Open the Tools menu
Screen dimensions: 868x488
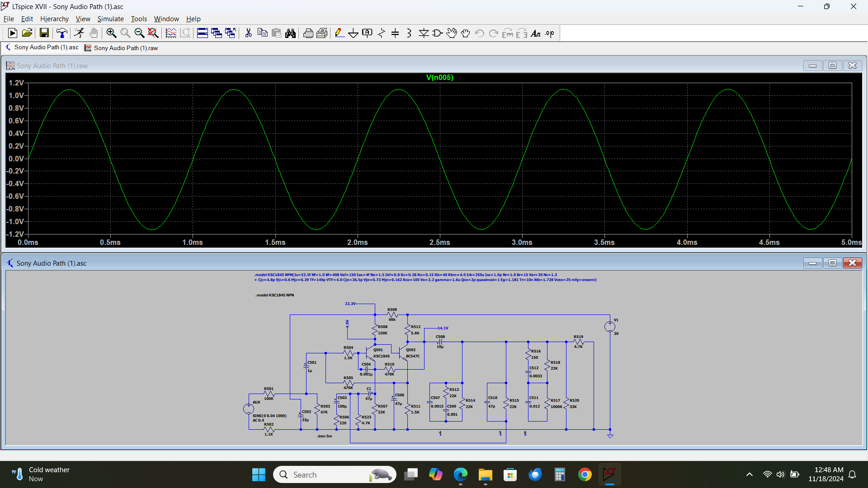[139, 19]
